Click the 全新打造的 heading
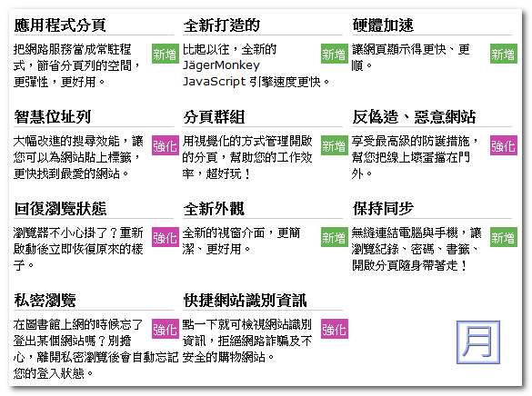Viewport: 532px width, 396px height. [222, 25]
